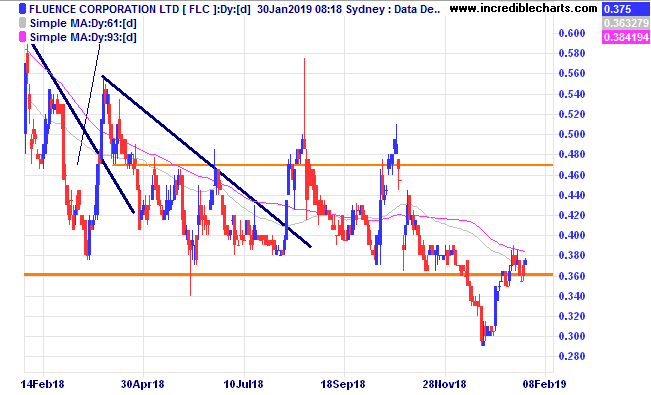Open the www.incrediblecharts.com link
The image size is (651, 395).
coord(523,8)
